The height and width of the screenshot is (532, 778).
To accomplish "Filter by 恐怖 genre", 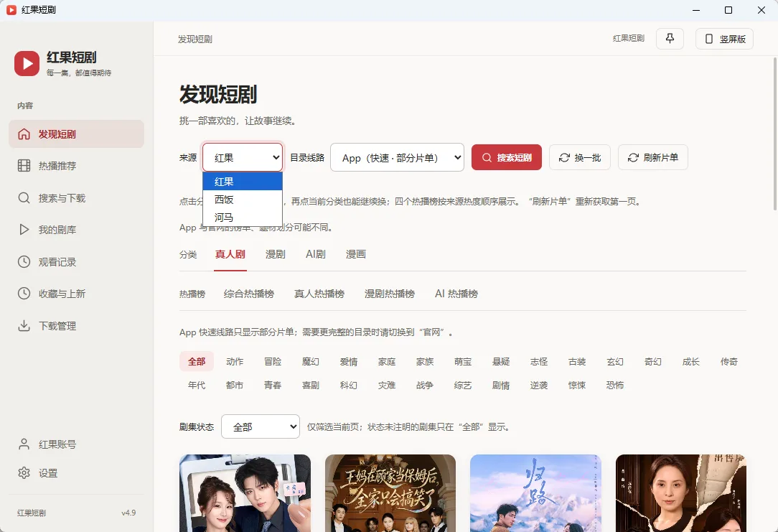I will click(615, 385).
